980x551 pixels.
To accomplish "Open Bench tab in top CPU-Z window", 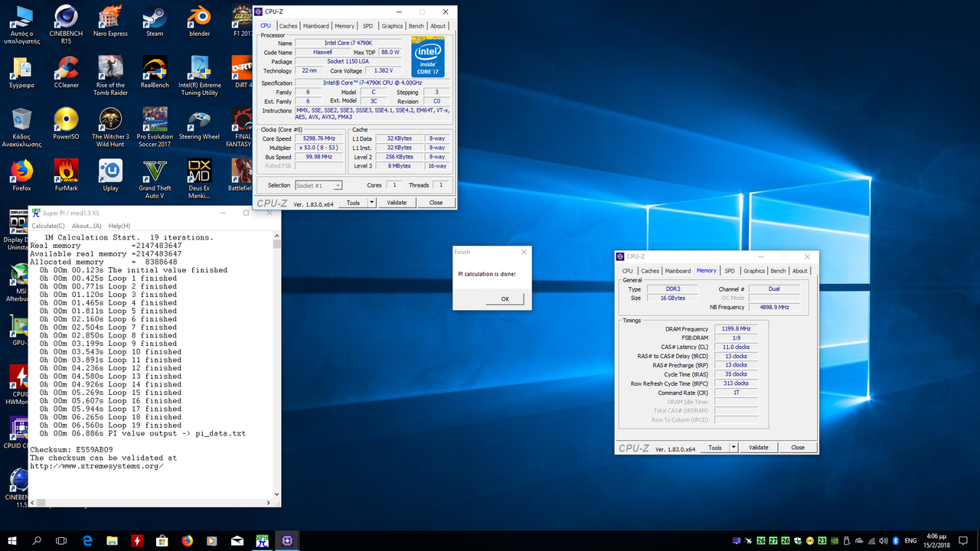I will pos(416,26).
